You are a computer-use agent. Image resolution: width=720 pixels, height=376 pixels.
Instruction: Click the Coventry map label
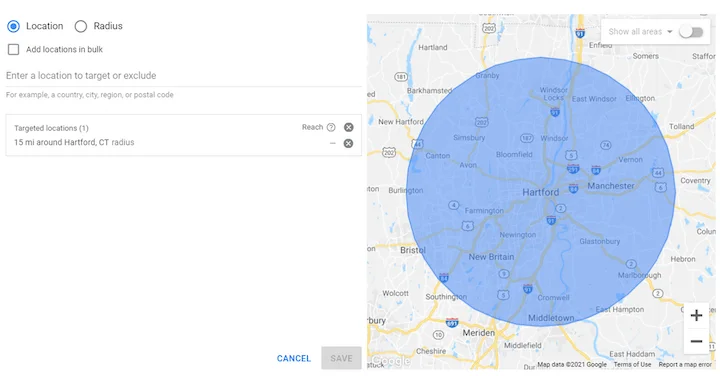(x=695, y=180)
